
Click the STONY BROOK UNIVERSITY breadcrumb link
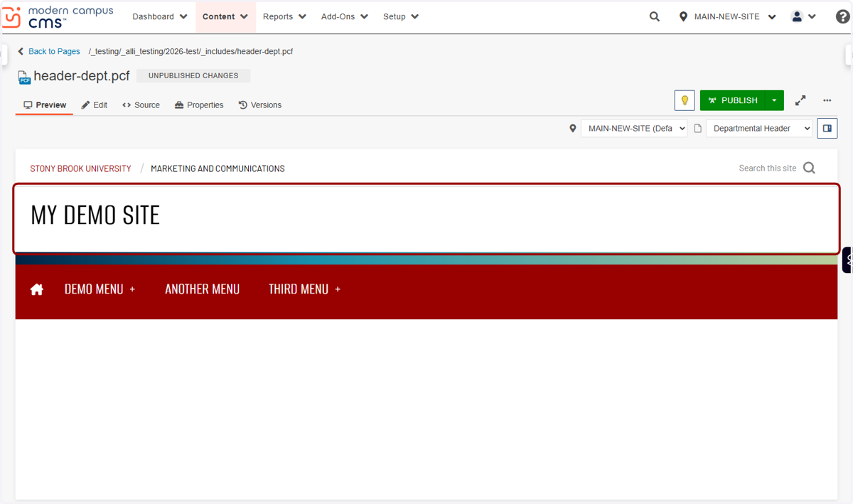80,168
